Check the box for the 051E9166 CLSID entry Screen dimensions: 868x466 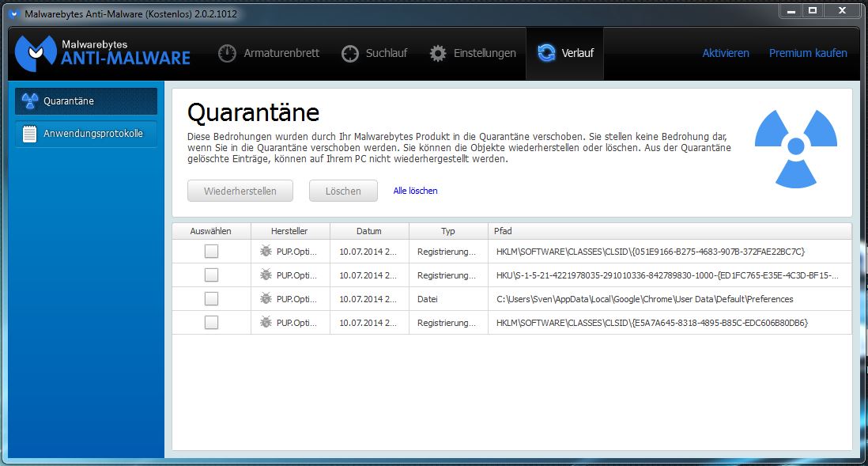(211, 251)
